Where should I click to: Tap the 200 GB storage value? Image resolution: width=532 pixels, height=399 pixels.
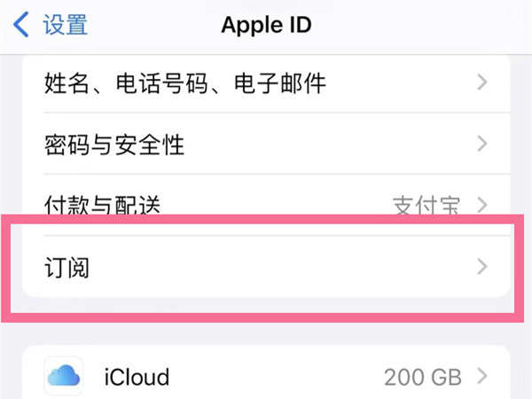(423, 376)
